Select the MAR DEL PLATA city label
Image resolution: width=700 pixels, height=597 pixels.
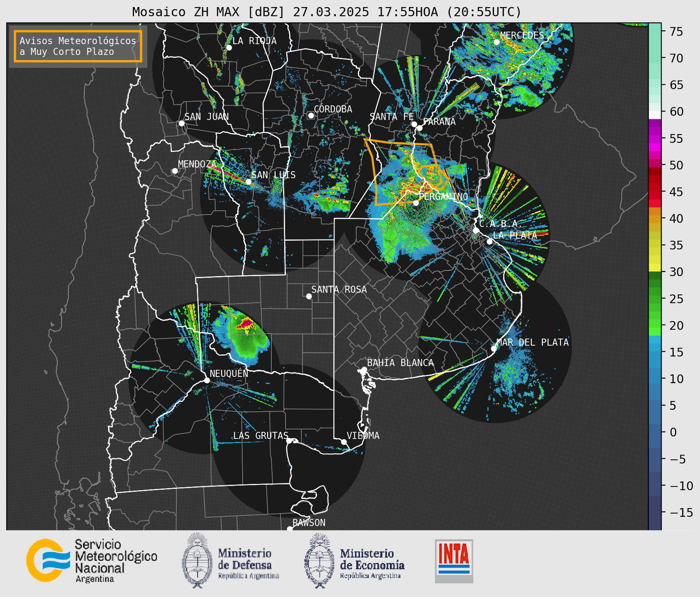point(533,342)
